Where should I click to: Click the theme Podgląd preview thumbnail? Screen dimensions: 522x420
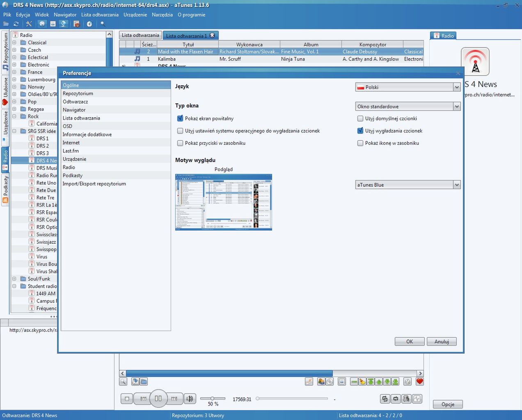point(224,202)
